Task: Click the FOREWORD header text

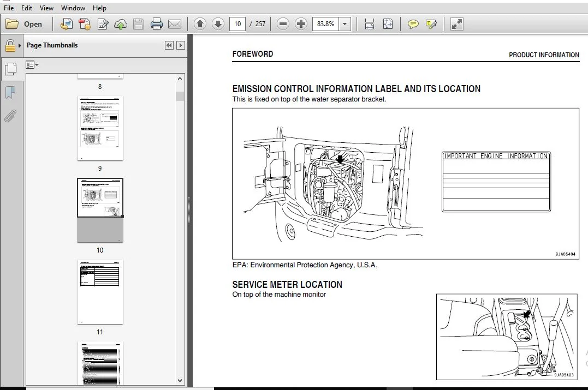Action: (x=253, y=54)
